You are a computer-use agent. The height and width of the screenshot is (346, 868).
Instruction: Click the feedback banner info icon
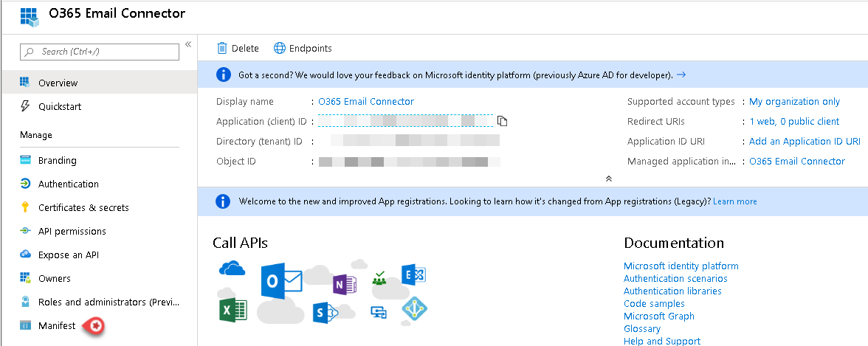(x=222, y=75)
